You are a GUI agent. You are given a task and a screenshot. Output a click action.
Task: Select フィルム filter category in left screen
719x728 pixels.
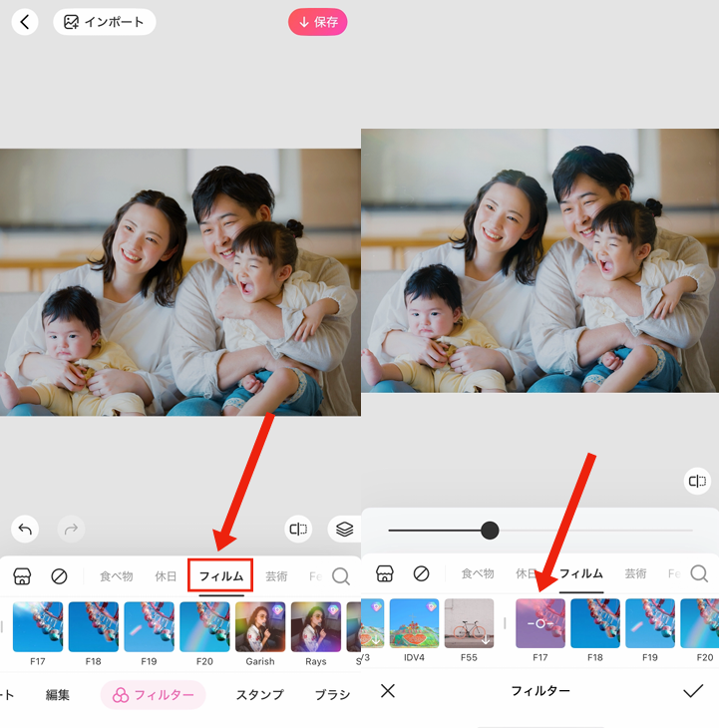[x=221, y=576]
